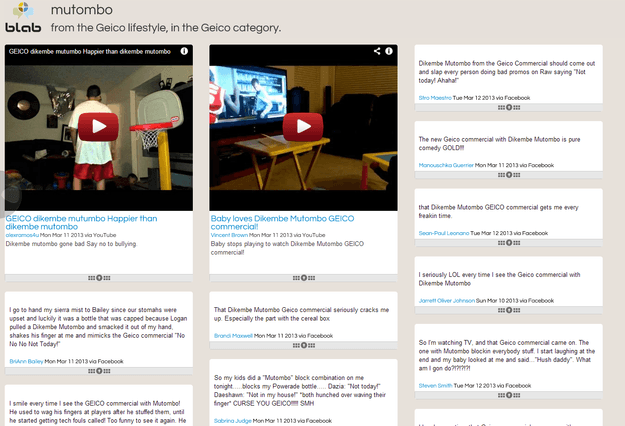This screenshot has height=426, width=625.
Task: Play the Baby loves Dikembe Mutombo video
Action: [303, 127]
